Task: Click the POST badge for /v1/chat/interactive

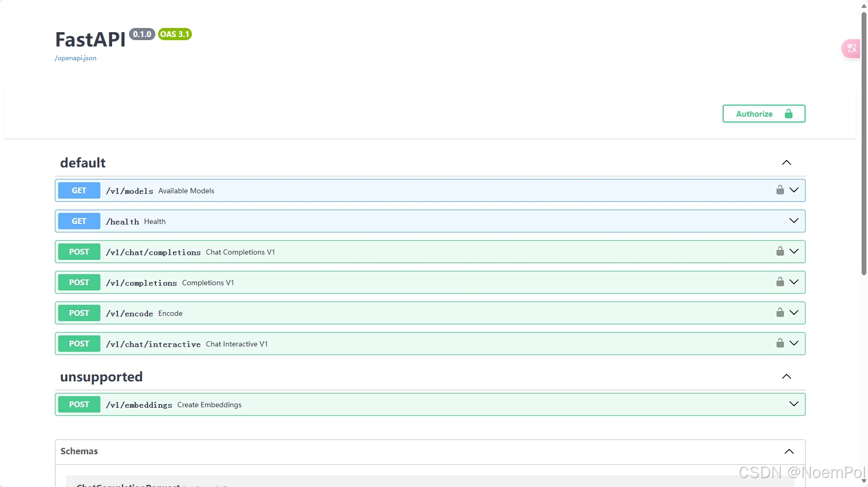Action: (x=79, y=344)
